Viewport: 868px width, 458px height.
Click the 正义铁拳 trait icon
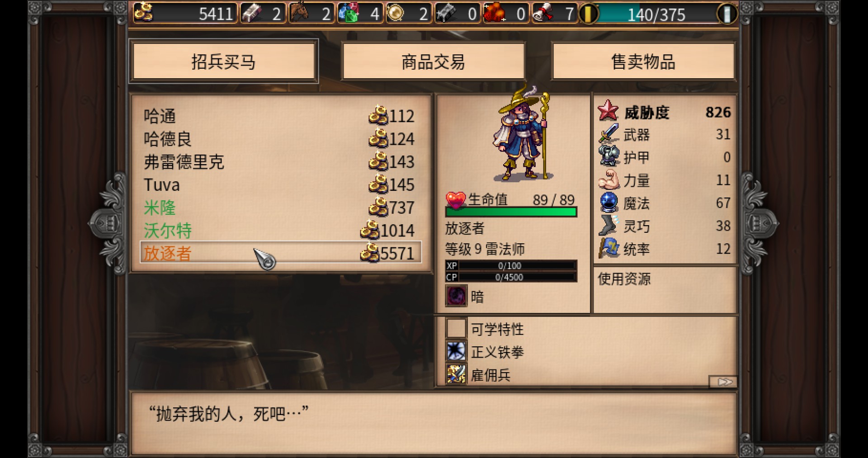pos(456,351)
